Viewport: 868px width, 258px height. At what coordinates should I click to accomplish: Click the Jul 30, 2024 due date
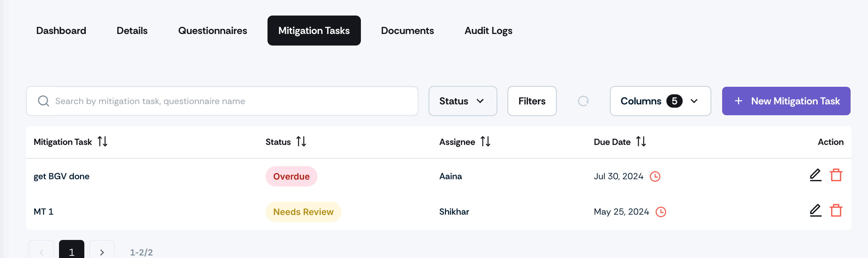(619, 176)
